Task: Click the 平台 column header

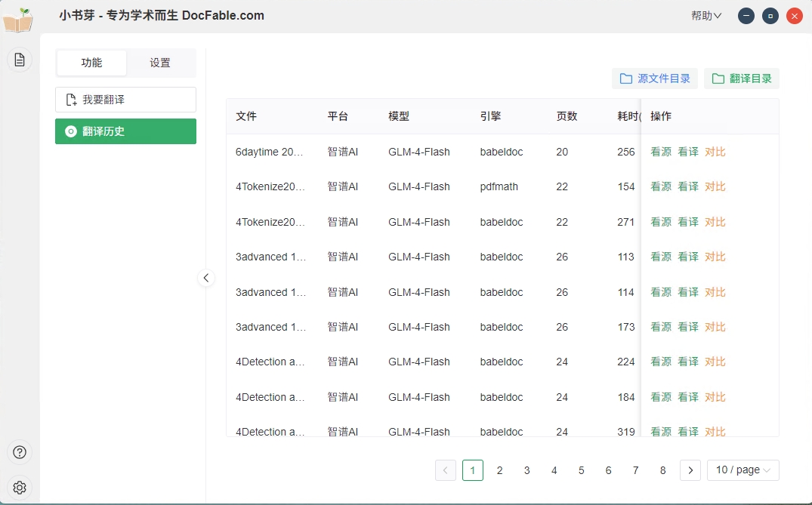Action: 338,116
